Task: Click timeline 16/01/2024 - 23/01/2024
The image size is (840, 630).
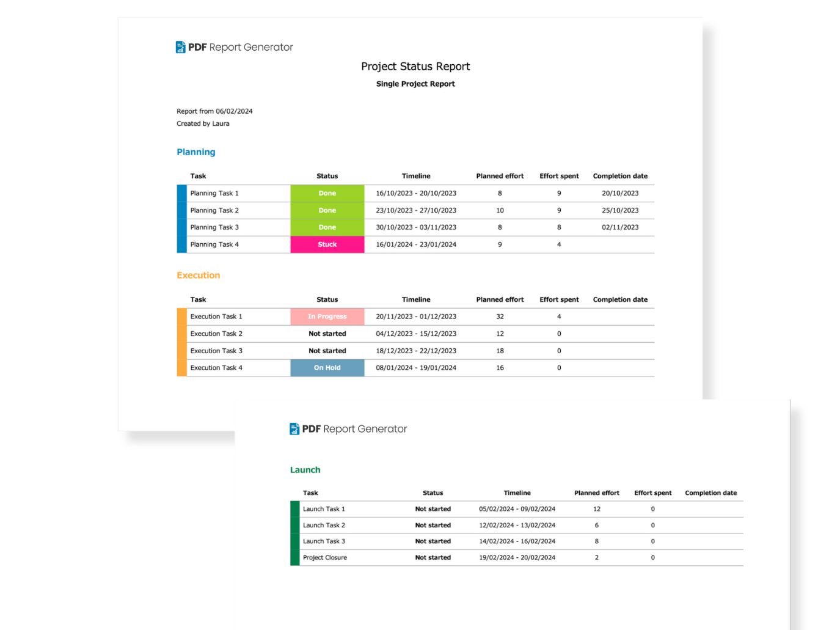Action: pos(416,244)
